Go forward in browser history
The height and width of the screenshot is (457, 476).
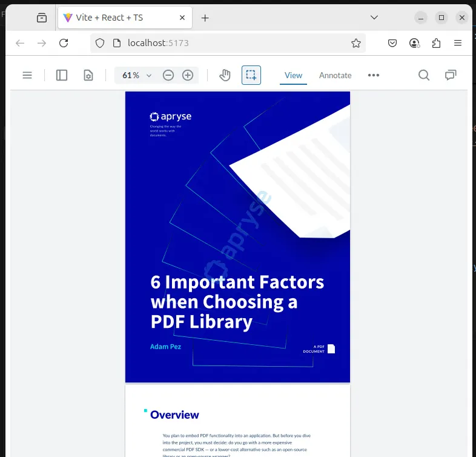click(x=42, y=43)
